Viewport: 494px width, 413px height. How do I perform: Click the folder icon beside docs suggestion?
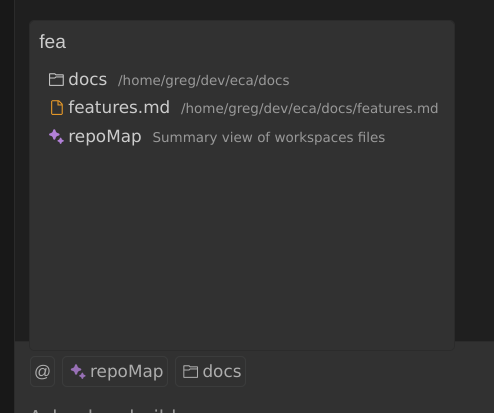(x=56, y=80)
